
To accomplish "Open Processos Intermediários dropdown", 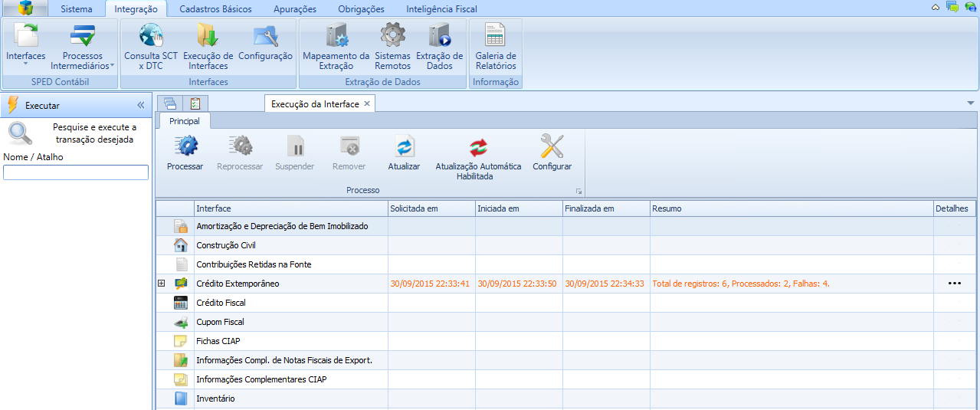I will [82, 48].
